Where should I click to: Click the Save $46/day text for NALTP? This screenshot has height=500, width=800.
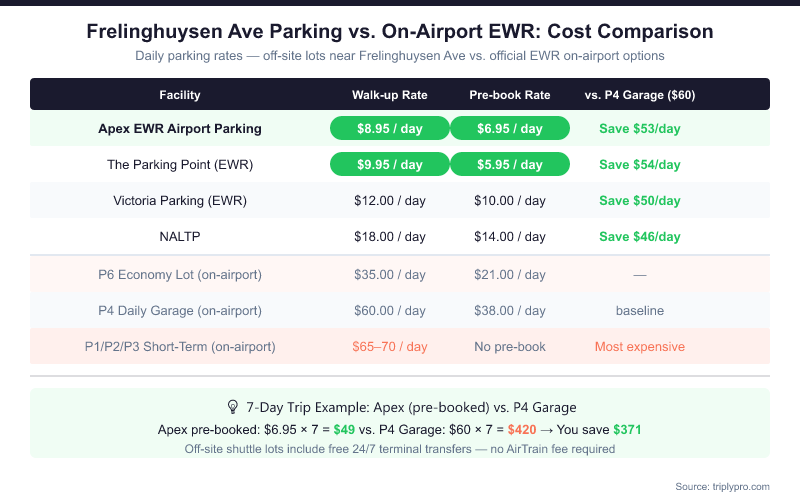point(640,237)
